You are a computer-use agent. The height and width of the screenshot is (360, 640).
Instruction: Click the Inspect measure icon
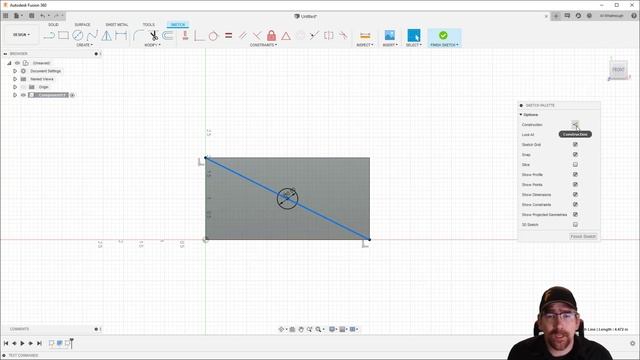point(365,36)
